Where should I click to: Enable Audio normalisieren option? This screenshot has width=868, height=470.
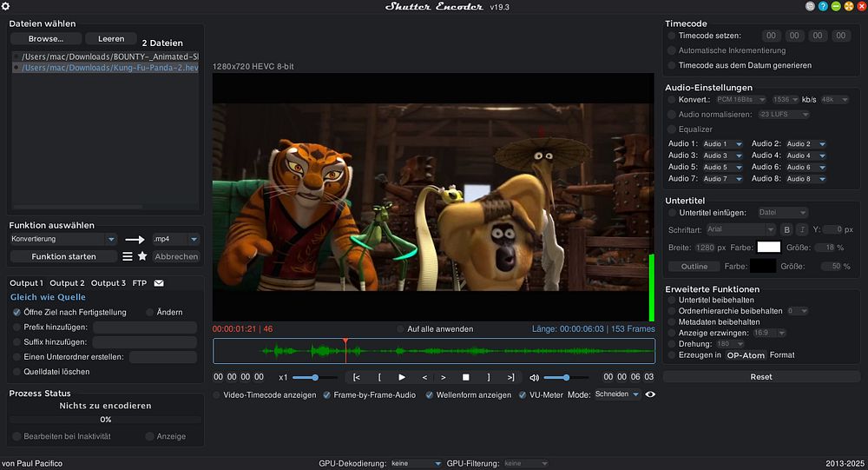click(x=672, y=114)
